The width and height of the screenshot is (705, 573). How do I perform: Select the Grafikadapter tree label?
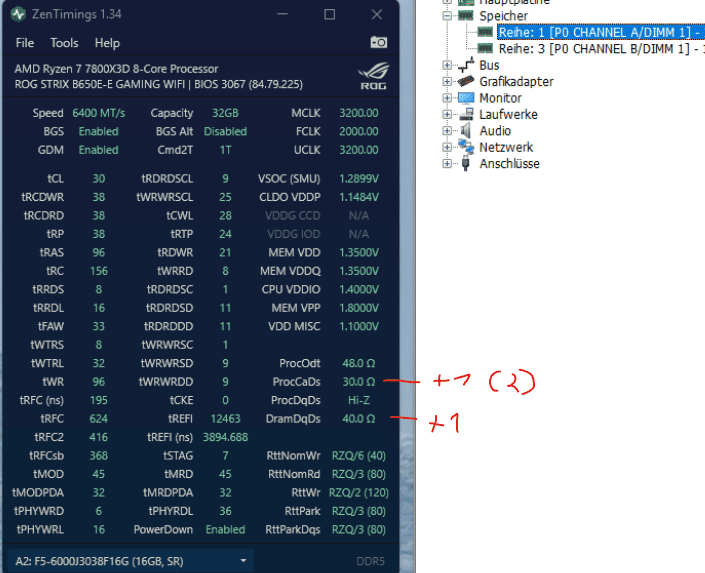tap(516, 82)
